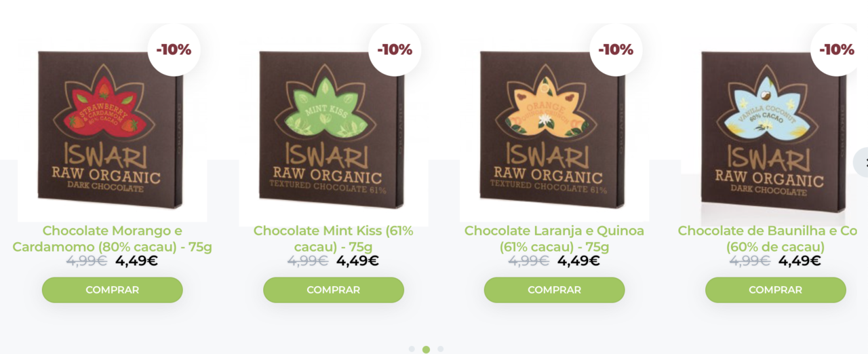Open the Mint Kiss chocolate image

tap(334, 129)
